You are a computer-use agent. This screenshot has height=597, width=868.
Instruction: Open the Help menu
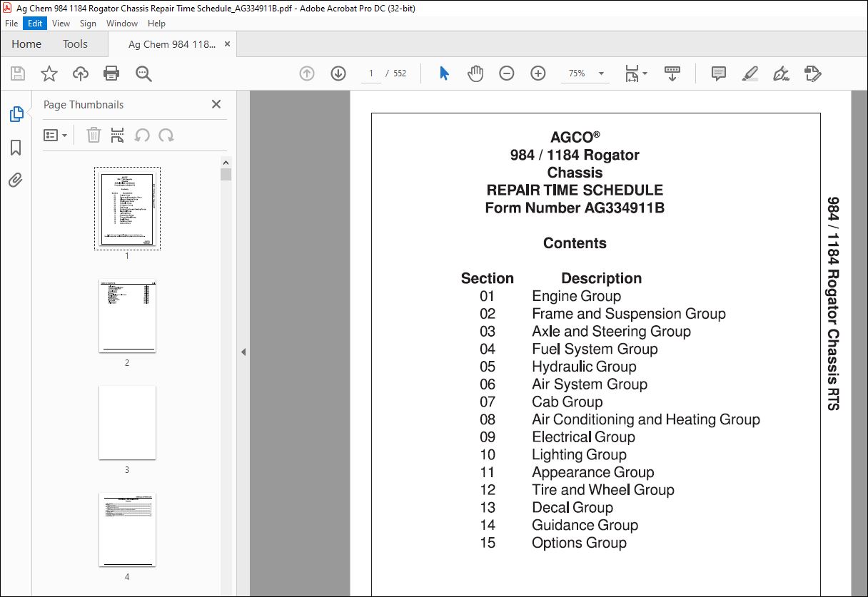[x=156, y=24]
